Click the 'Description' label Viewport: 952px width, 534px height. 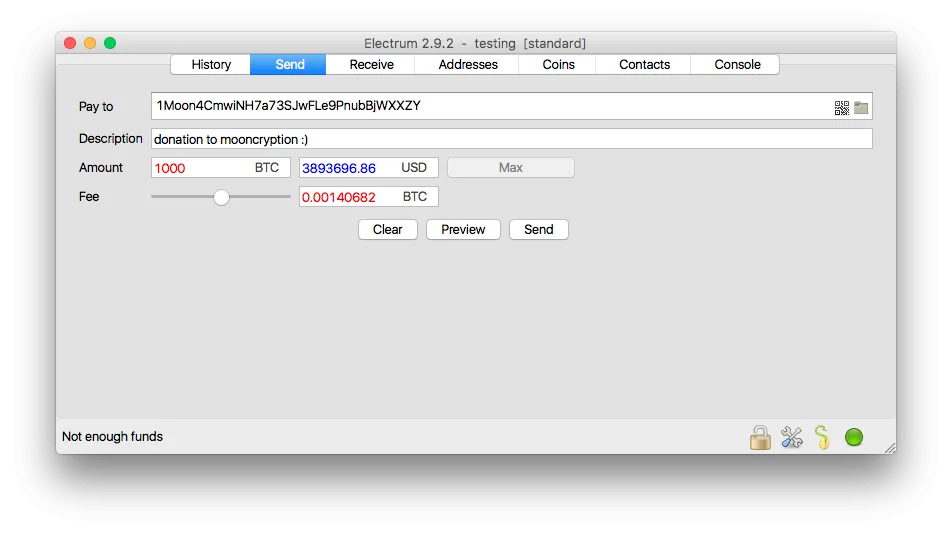[110, 138]
